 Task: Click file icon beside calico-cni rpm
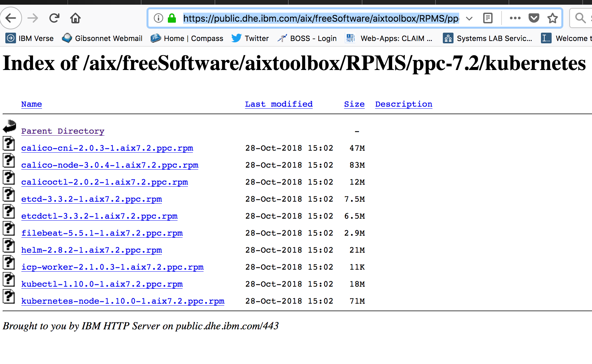9,143
